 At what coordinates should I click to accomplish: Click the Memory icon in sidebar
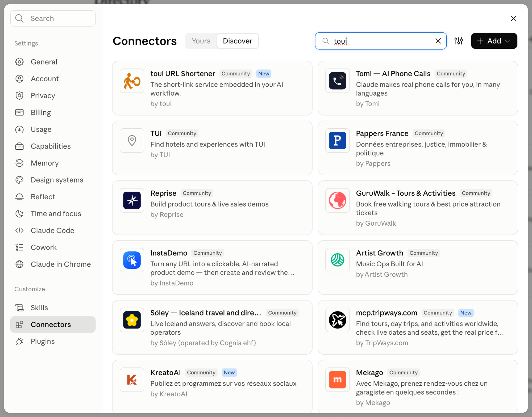pos(19,163)
